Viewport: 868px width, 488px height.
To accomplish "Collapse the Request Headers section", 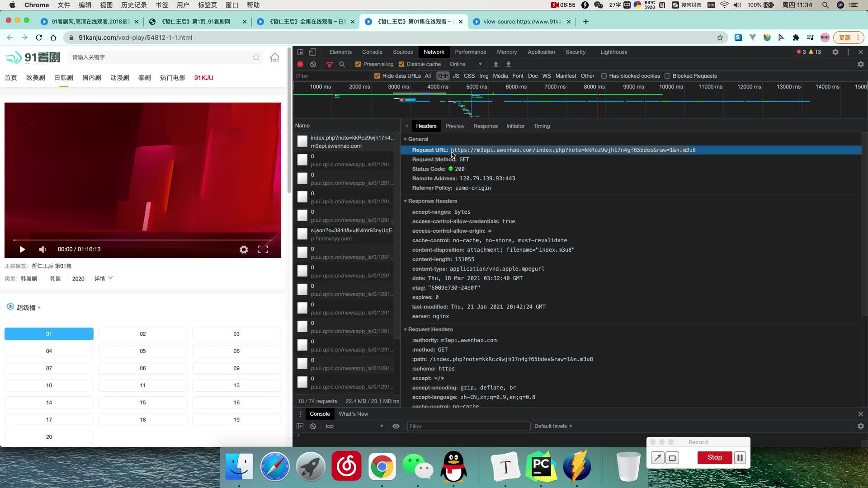I will (405, 329).
